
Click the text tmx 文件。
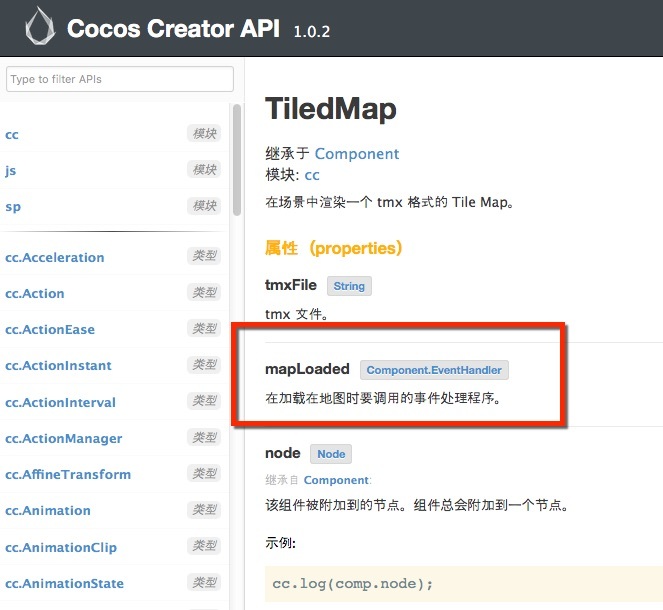click(x=296, y=314)
